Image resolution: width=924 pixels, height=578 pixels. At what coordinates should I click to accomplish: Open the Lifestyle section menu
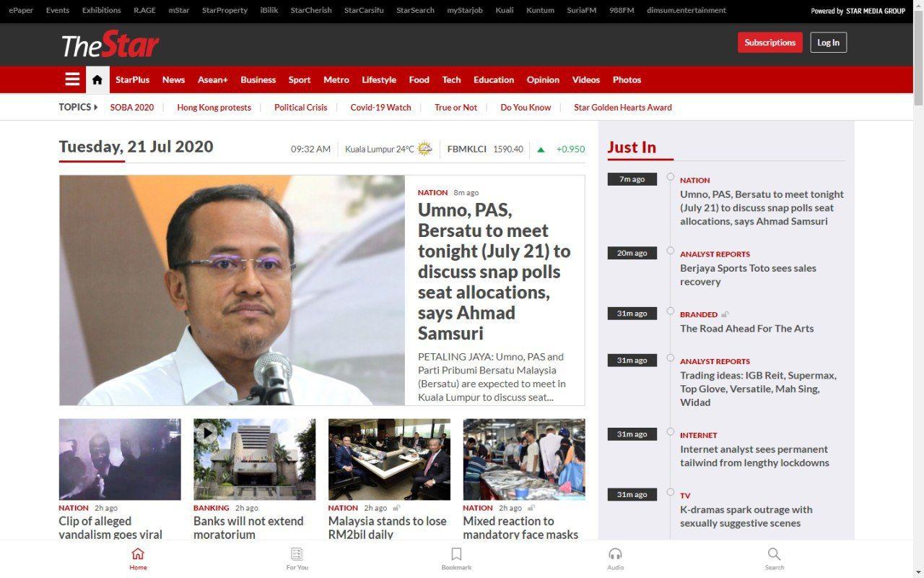[379, 79]
